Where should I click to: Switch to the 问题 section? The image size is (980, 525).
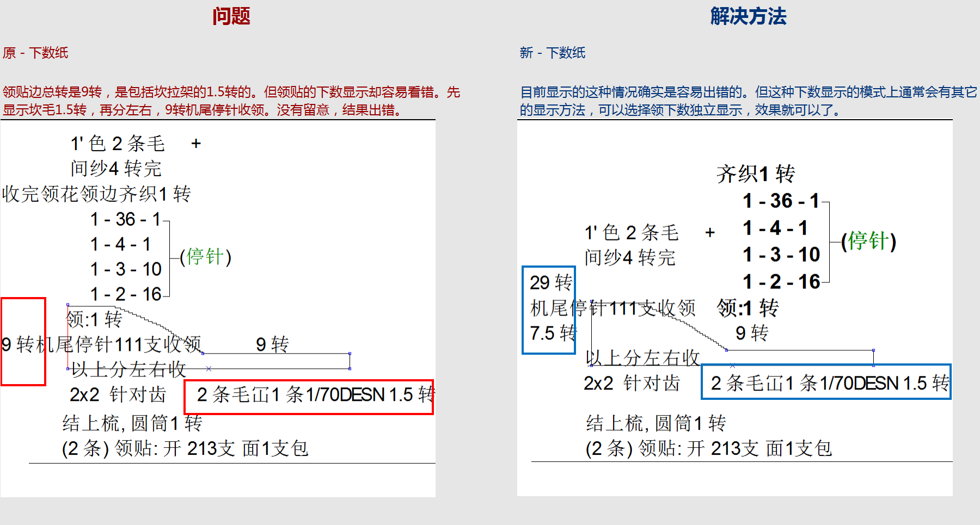(231, 17)
